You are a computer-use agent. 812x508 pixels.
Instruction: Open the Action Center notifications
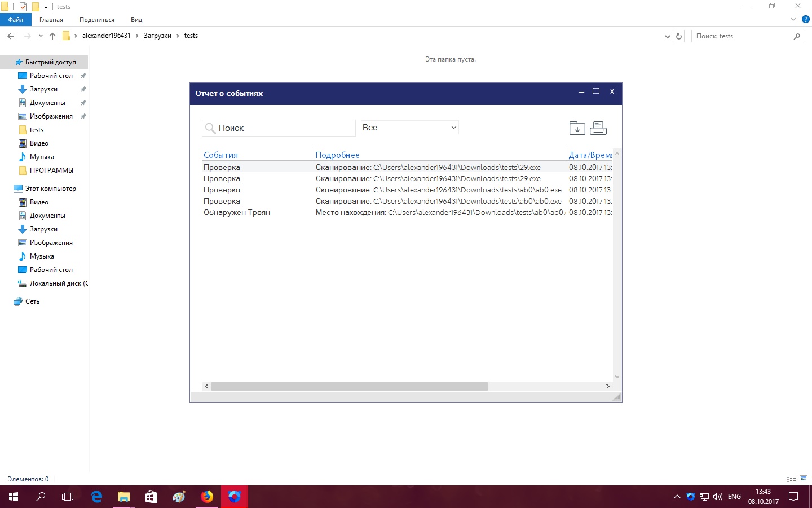(x=793, y=497)
